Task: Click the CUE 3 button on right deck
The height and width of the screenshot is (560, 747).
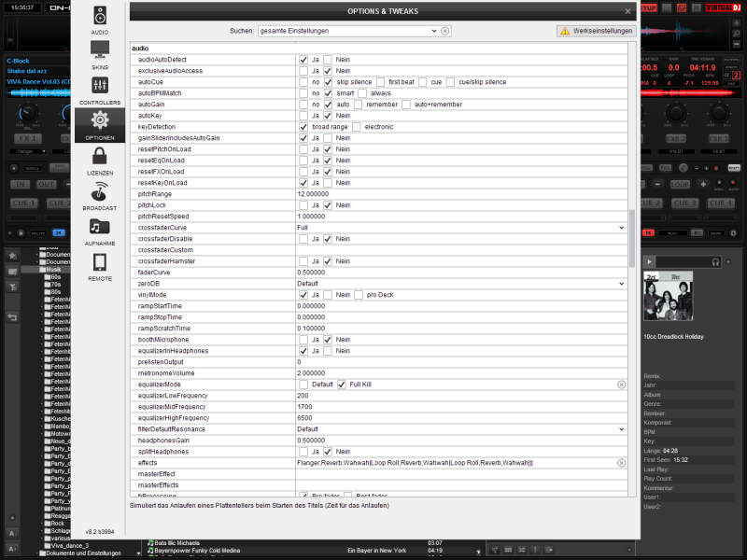Action: (x=684, y=203)
